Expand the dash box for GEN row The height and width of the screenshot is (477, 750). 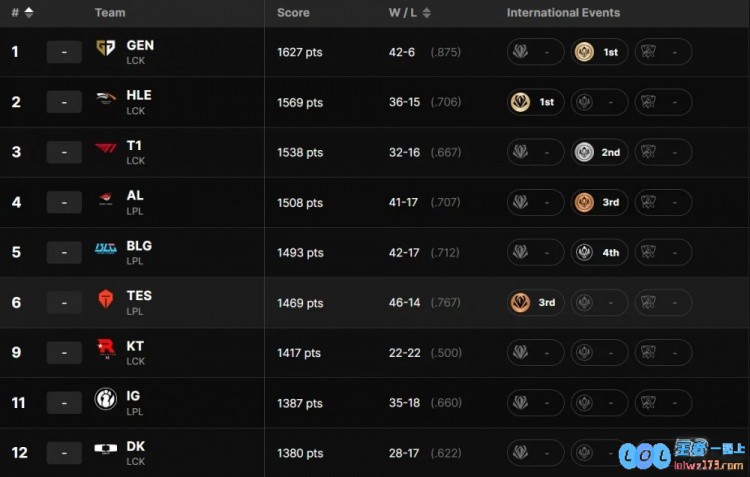[x=64, y=52]
